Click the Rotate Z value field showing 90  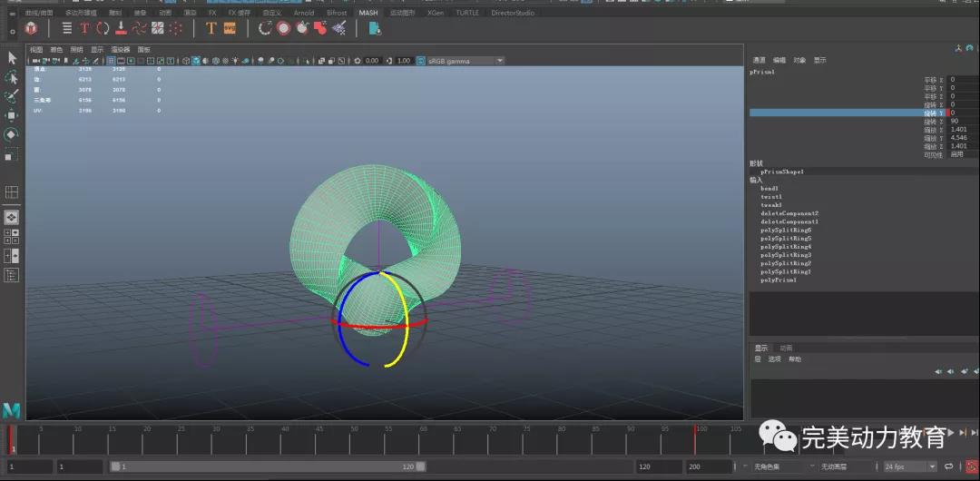click(962, 121)
